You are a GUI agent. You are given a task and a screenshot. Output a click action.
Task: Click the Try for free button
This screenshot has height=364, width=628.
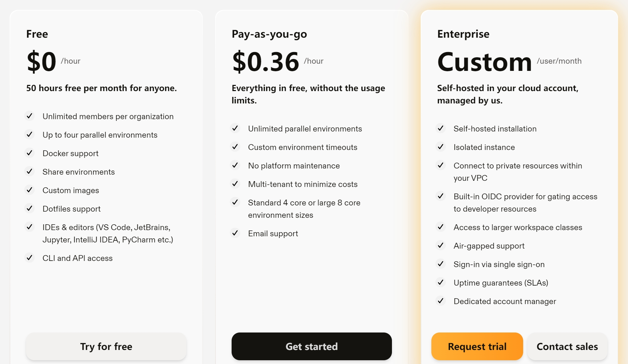(x=106, y=346)
